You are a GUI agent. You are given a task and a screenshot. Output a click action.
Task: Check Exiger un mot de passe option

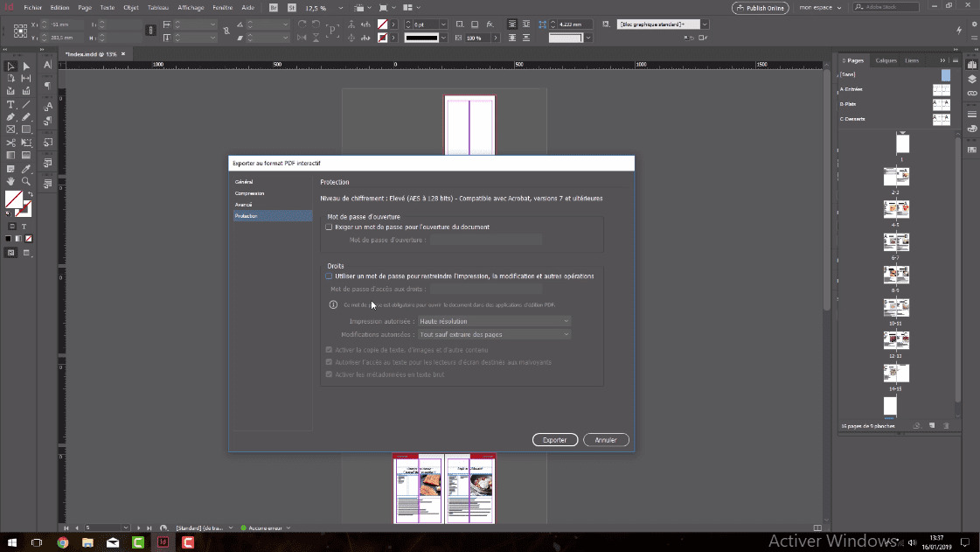coord(330,227)
